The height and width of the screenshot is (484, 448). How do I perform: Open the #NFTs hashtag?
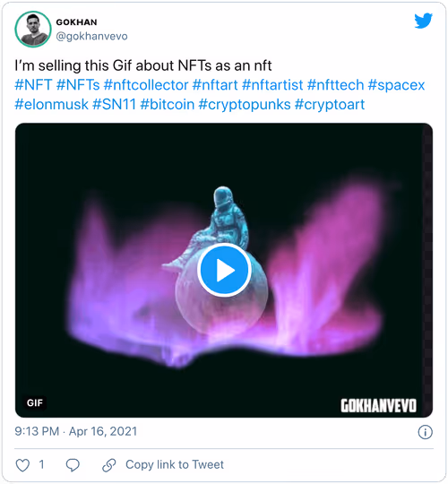[x=78, y=85]
